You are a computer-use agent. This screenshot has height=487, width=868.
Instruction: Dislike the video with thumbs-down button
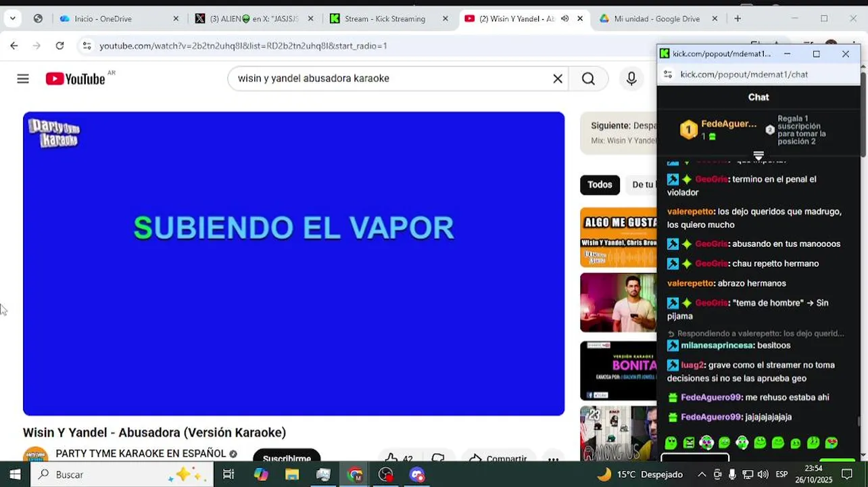pos(438,458)
